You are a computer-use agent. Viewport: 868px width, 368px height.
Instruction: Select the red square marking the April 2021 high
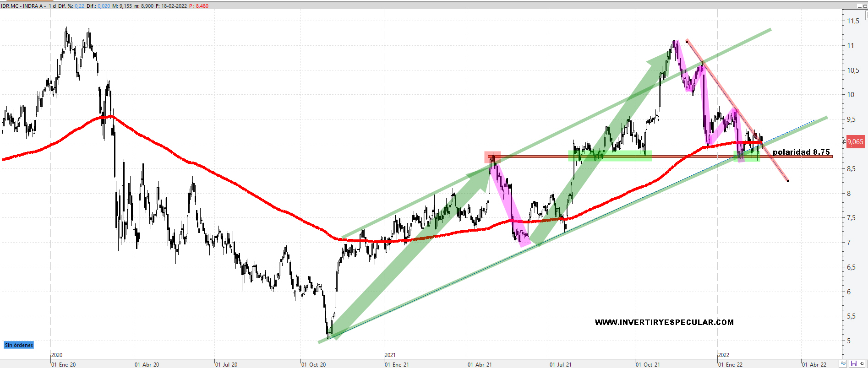coord(492,157)
